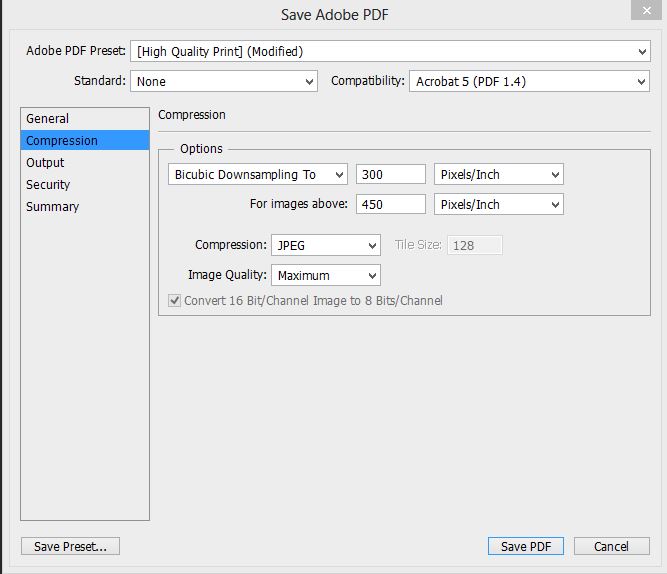The height and width of the screenshot is (574, 667).
Task: Open the Adobe PDF Preset dropdown
Action: coord(390,51)
